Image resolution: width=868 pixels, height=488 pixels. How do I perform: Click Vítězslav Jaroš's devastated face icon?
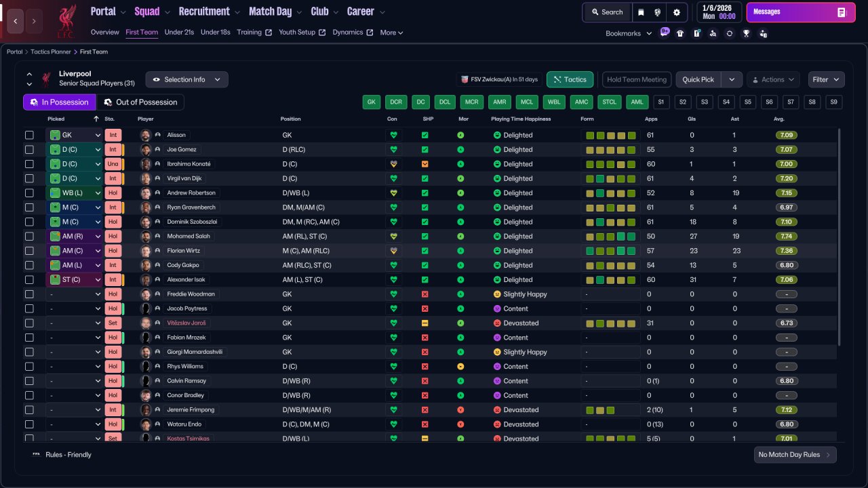coord(497,323)
